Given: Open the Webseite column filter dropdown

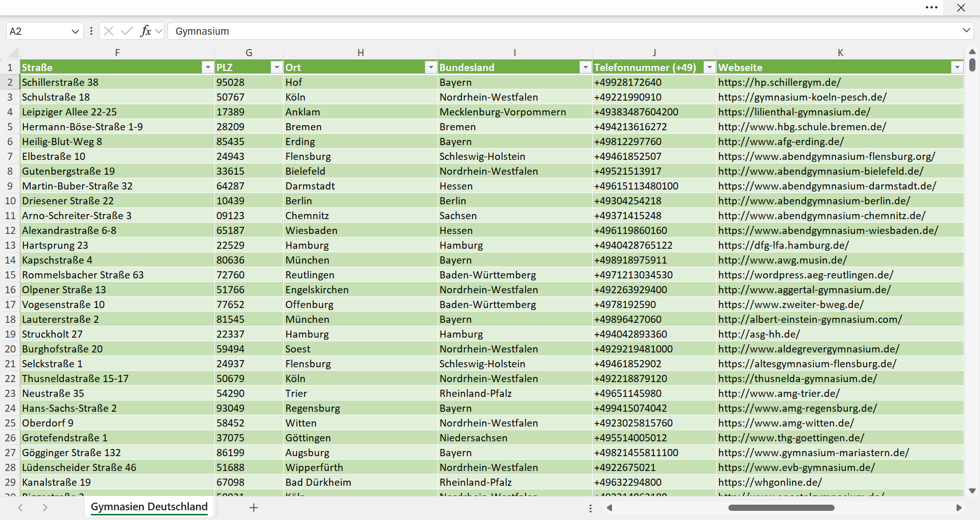Looking at the screenshot, I should pyautogui.click(x=957, y=67).
